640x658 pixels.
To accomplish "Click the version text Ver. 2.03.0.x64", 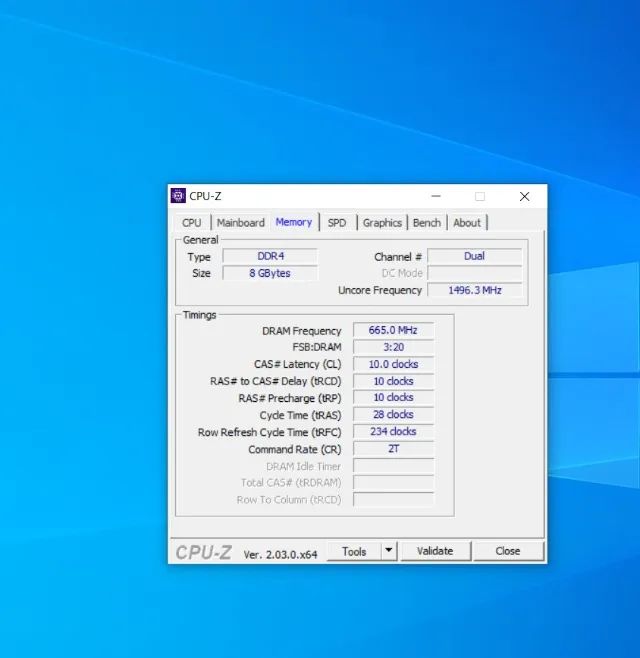I will (x=280, y=554).
